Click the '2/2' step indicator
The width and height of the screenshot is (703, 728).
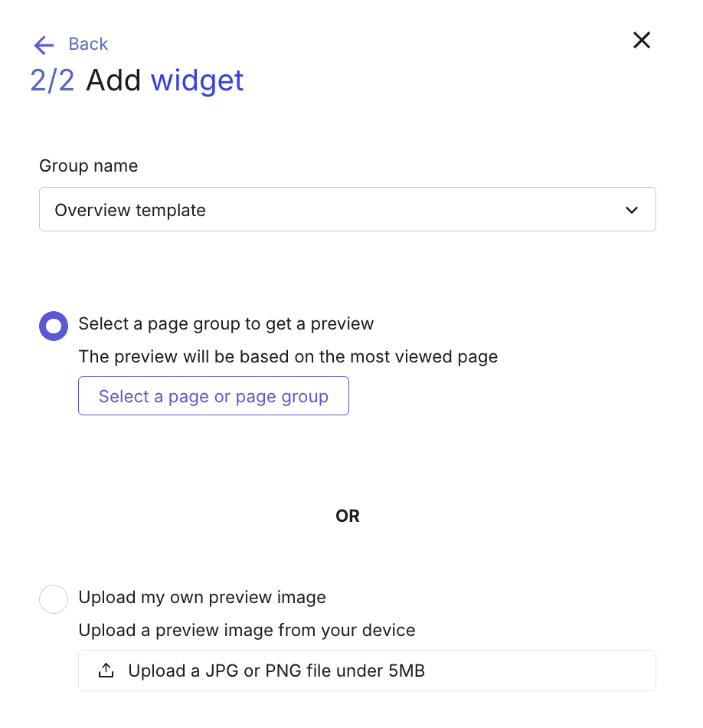(52, 80)
